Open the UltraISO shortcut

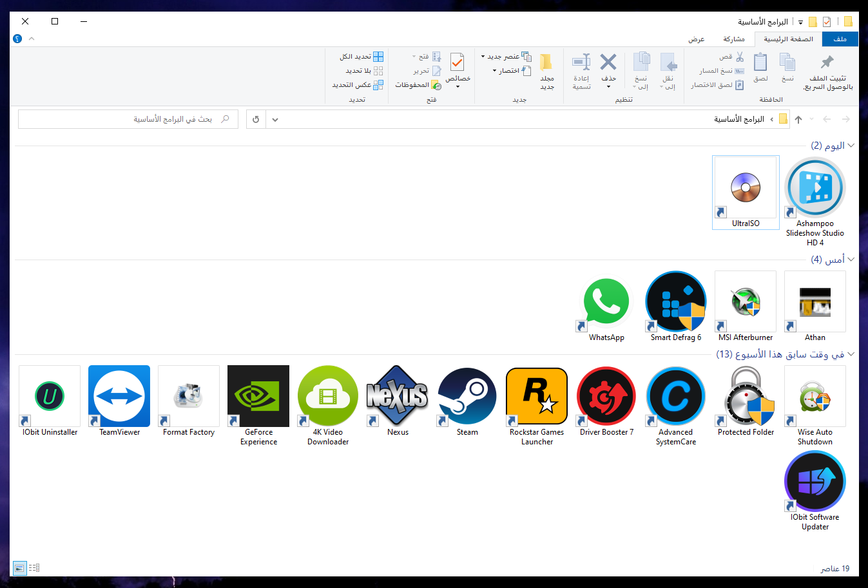pos(746,193)
